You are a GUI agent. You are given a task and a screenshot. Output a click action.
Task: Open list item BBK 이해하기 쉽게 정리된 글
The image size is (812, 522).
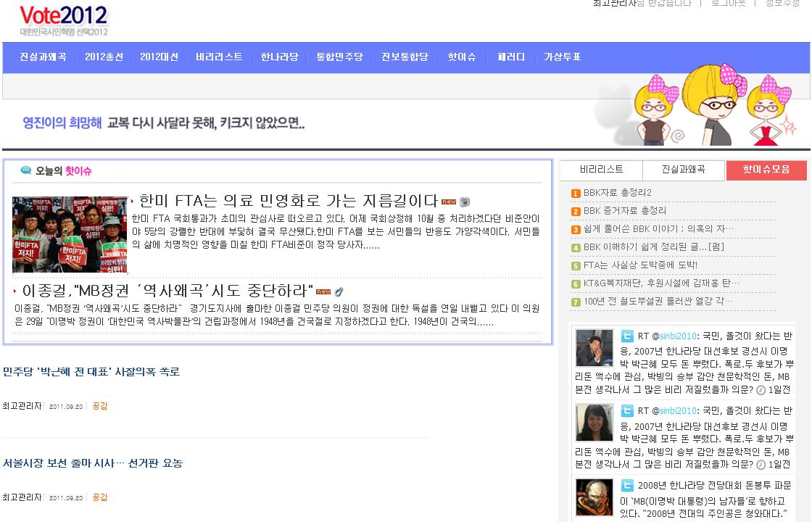click(654, 247)
